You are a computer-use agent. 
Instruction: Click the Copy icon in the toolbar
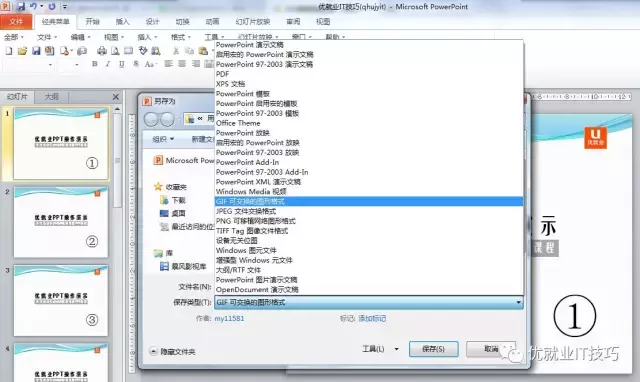tap(189, 51)
